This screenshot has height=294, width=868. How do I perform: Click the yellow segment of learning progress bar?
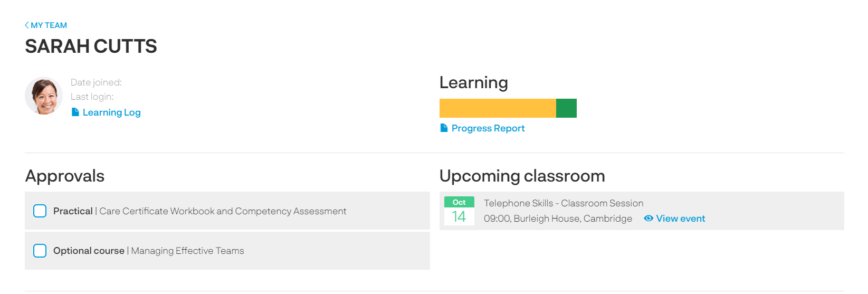tap(498, 108)
